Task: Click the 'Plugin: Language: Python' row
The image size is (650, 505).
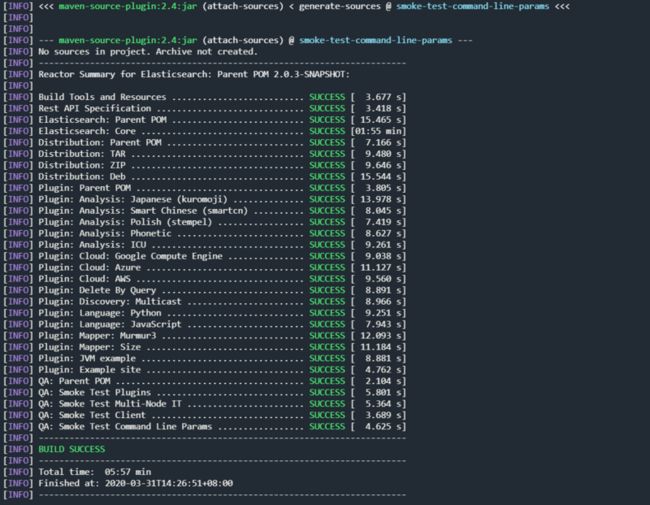Action: click(204, 313)
